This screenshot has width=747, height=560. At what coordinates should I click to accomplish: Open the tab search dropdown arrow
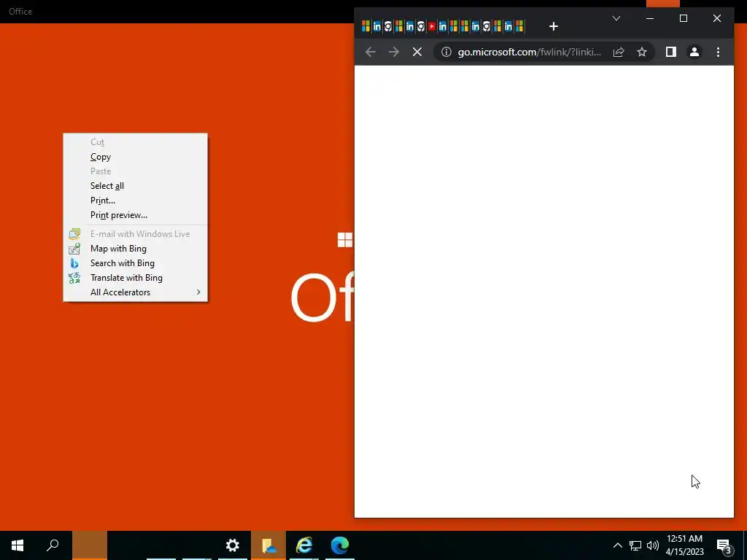pyautogui.click(x=616, y=18)
